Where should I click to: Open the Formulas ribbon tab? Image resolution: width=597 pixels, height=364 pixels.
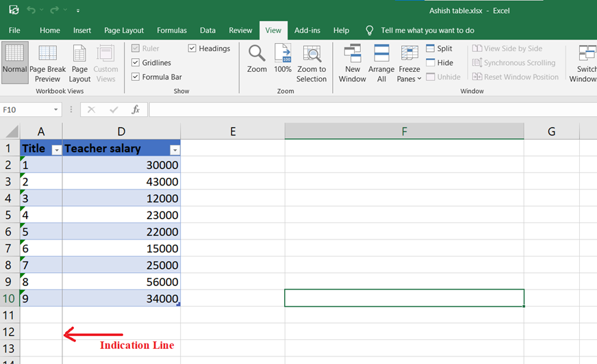(172, 30)
